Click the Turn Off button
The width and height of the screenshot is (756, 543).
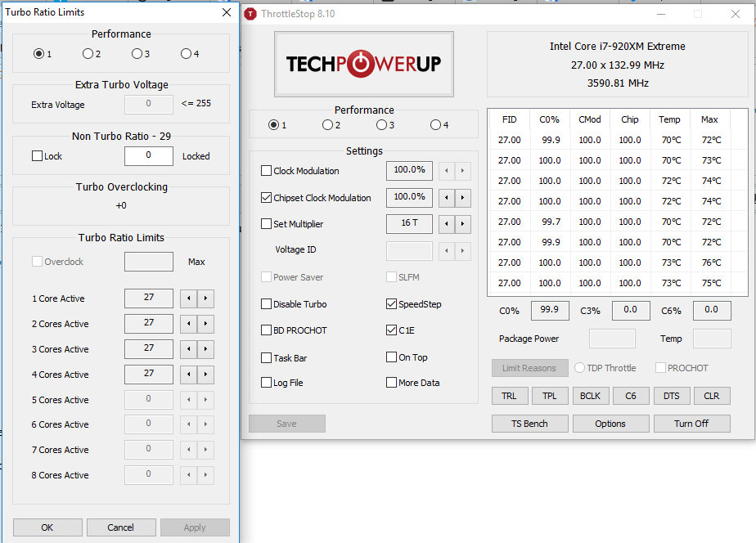[692, 424]
